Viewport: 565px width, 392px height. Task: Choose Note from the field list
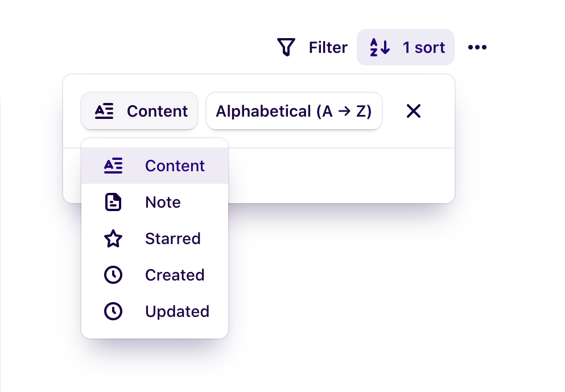(x=163, y=202)
